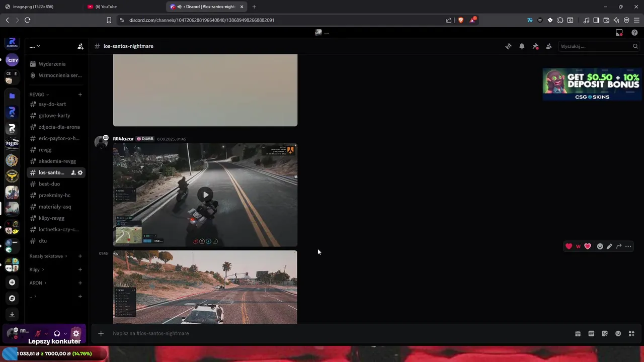Screen dimensions: 644x362
Task: Show the member list icon
Action: coord(548,46)
